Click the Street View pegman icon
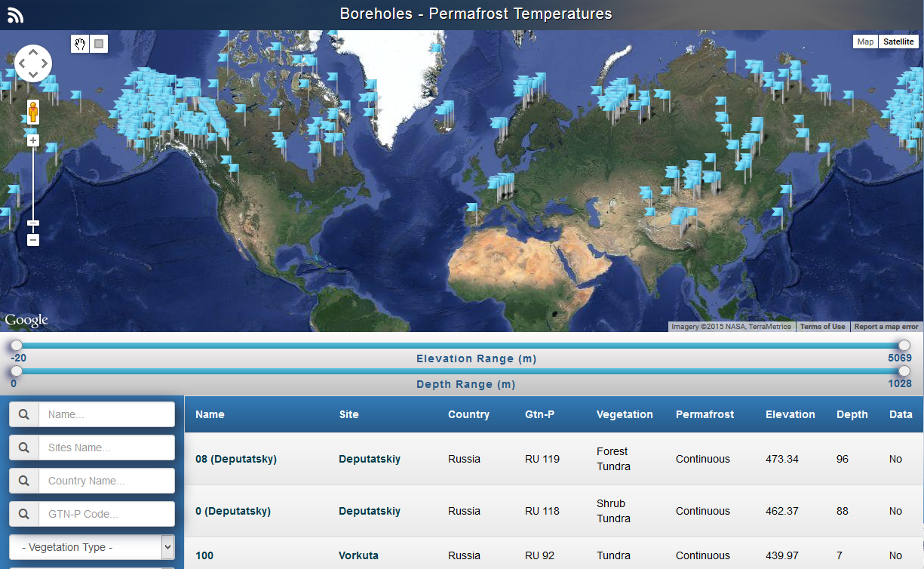 point(33,112)
